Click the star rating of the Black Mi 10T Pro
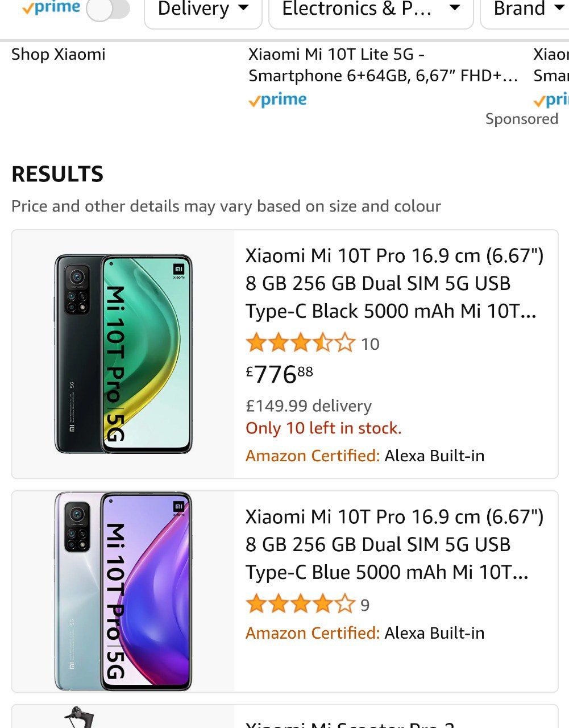 [300, 344]
